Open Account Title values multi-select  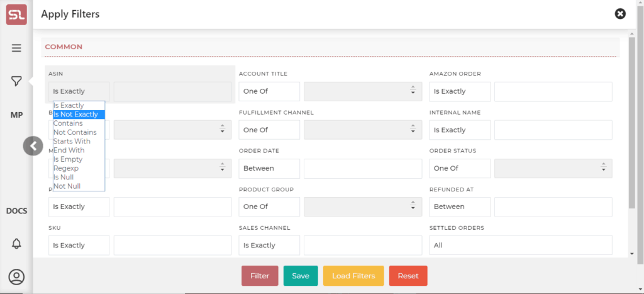pos(363,91)
